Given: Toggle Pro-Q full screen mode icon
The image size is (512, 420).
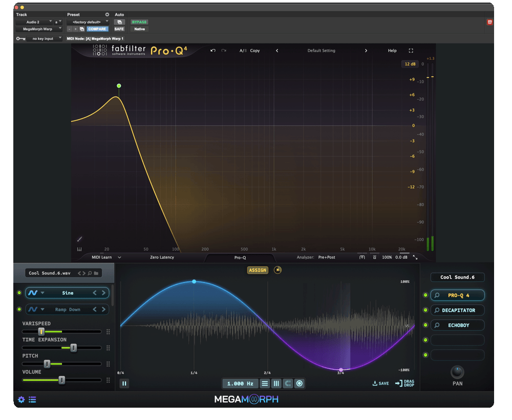Looking at the screenshot, I should pos(411,51).
